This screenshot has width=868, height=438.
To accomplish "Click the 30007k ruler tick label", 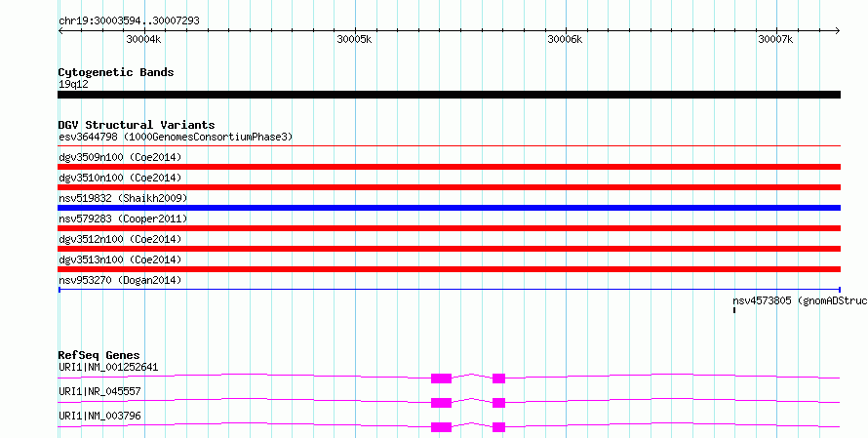I will [775, 39].
